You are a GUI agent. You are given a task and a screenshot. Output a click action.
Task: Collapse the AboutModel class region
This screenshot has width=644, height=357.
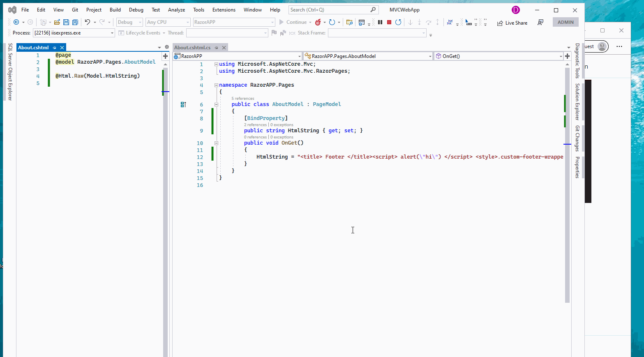tap(216, 104)
